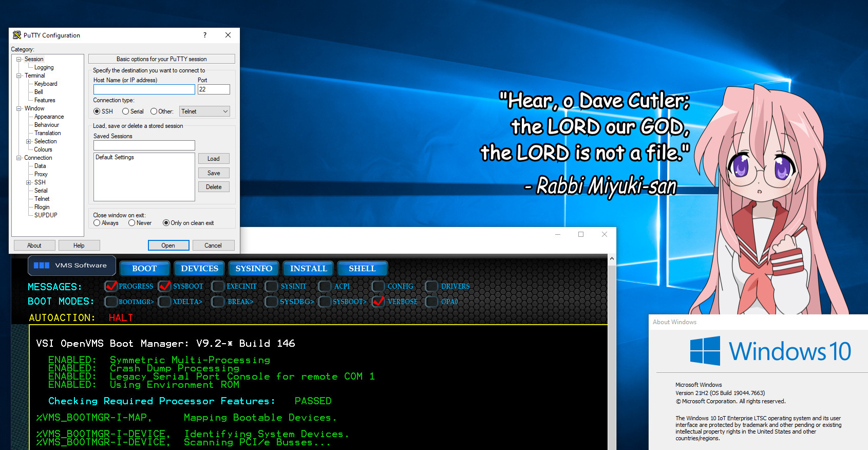The width and height of the screenshot is (868, 450).
Task: Click the VMS Software logo badge
Action: (71, 266)
